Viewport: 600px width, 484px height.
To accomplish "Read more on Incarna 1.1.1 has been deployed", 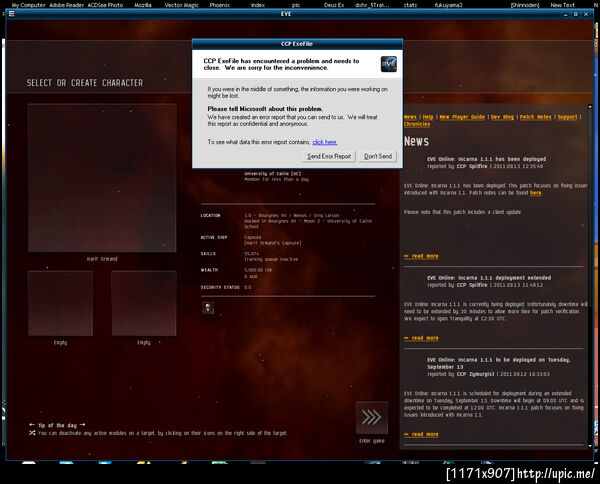I will pyautogui.click(x=421, y=256).
